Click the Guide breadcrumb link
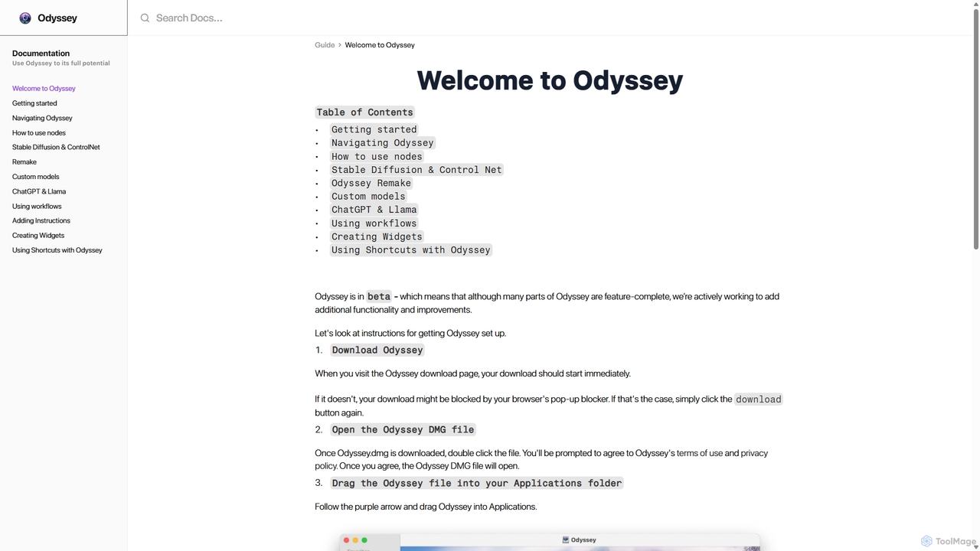 point(325,45)
